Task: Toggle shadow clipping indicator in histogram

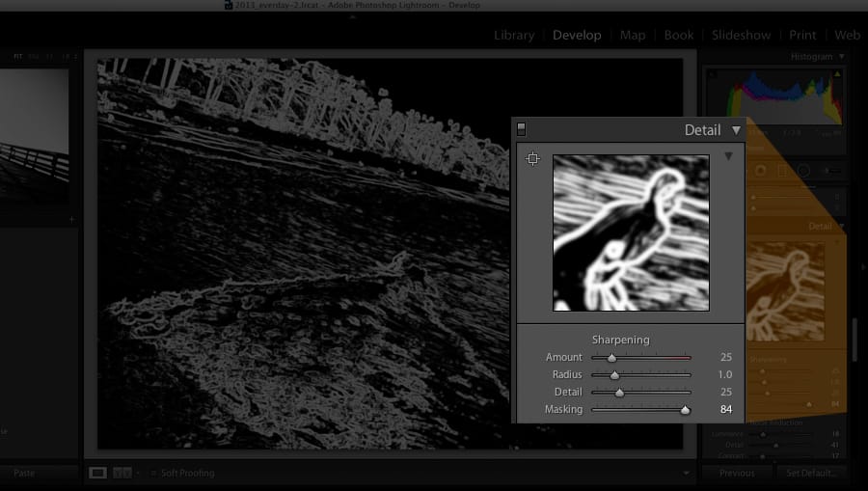Action: pyautogui.click(x=712, y=75)
